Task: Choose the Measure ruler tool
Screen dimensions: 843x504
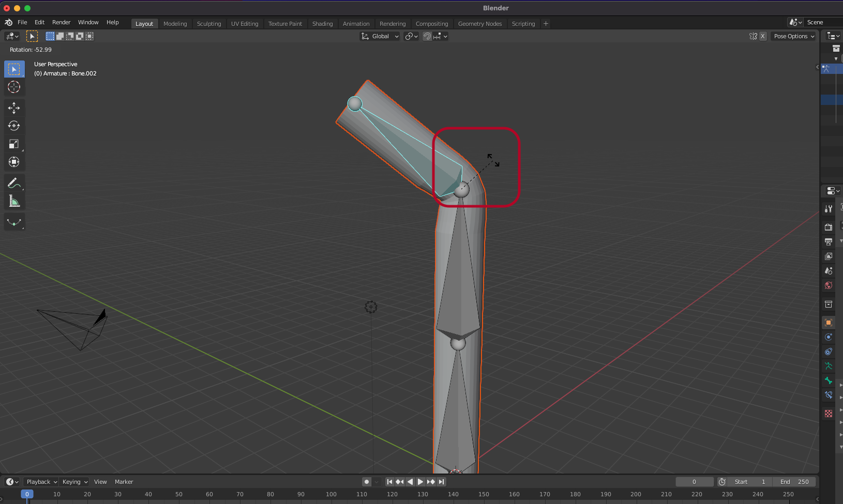Action: coord(14,201)
